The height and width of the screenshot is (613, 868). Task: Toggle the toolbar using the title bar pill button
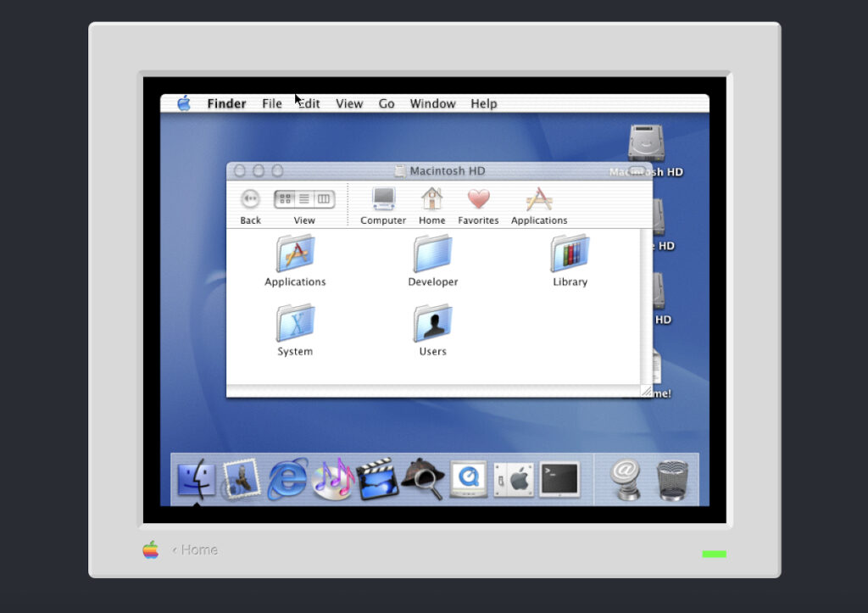(x=637, y=171)
